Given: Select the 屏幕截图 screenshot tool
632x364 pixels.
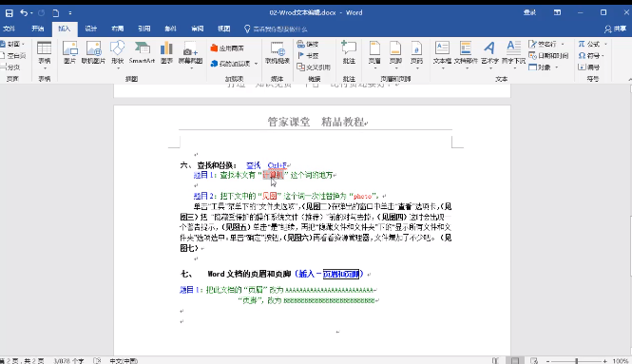Looking at the screenshot, I should [190, 53].
